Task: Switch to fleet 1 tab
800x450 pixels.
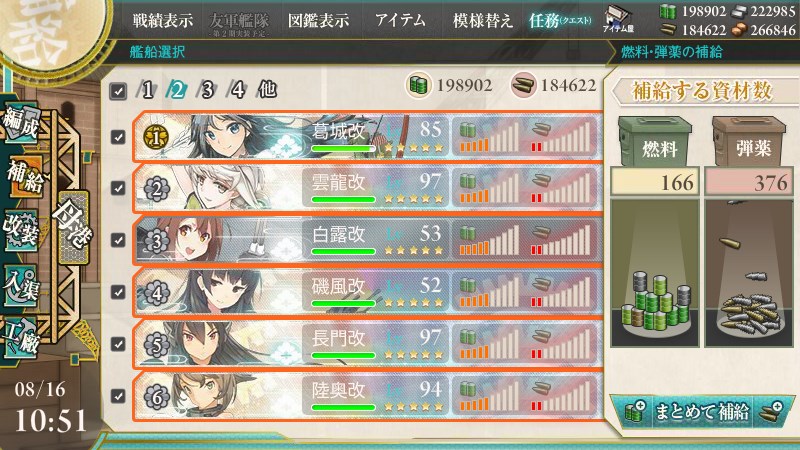Action: click(146, 90)
